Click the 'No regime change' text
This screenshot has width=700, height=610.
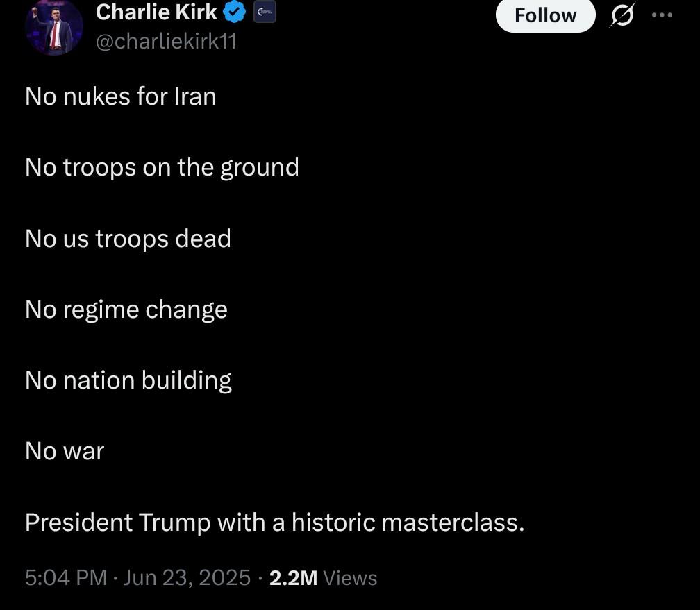(126, 310)
